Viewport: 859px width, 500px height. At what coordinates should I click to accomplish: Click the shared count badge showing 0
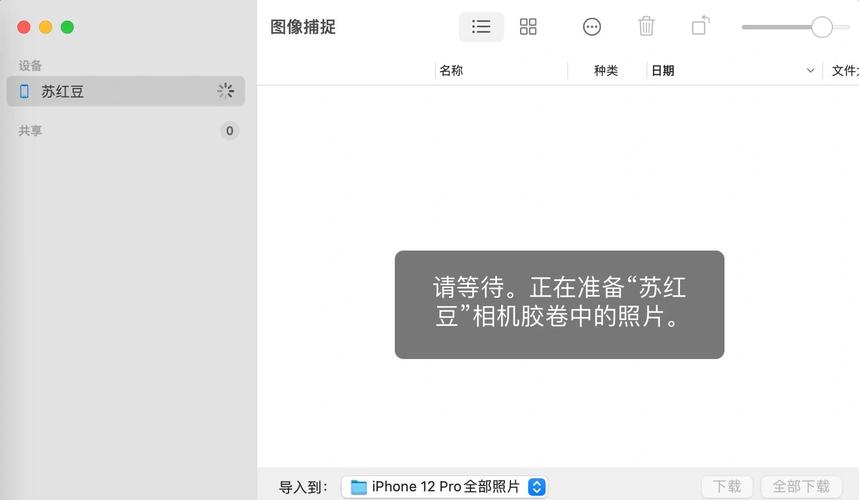coord(229,131)
